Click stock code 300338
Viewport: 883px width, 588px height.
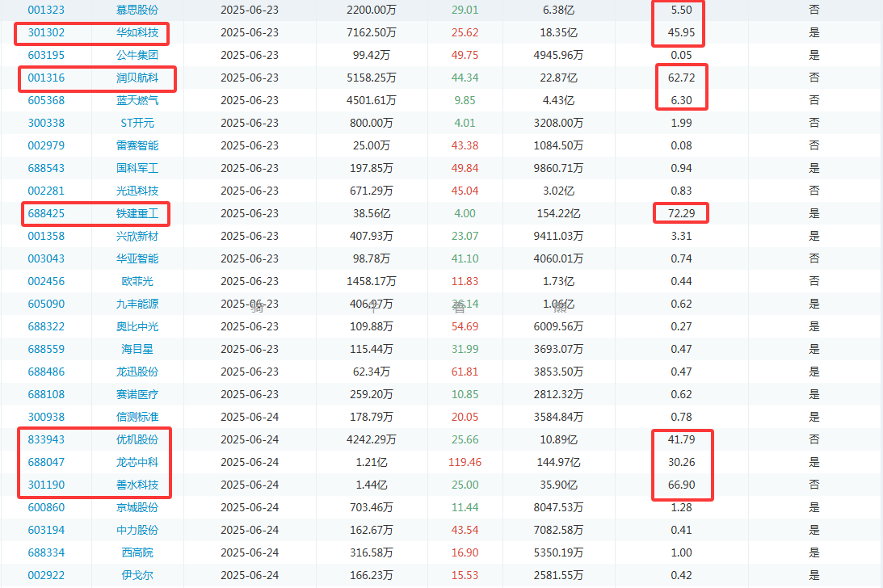point(46,123)
